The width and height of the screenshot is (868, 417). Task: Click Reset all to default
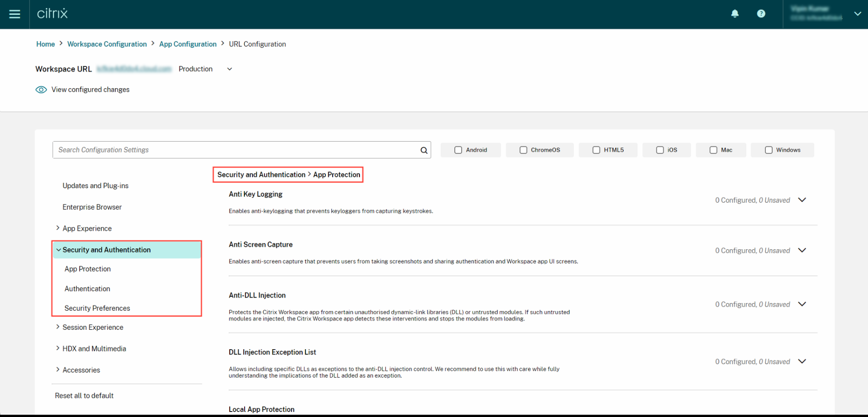pos(84,395)
